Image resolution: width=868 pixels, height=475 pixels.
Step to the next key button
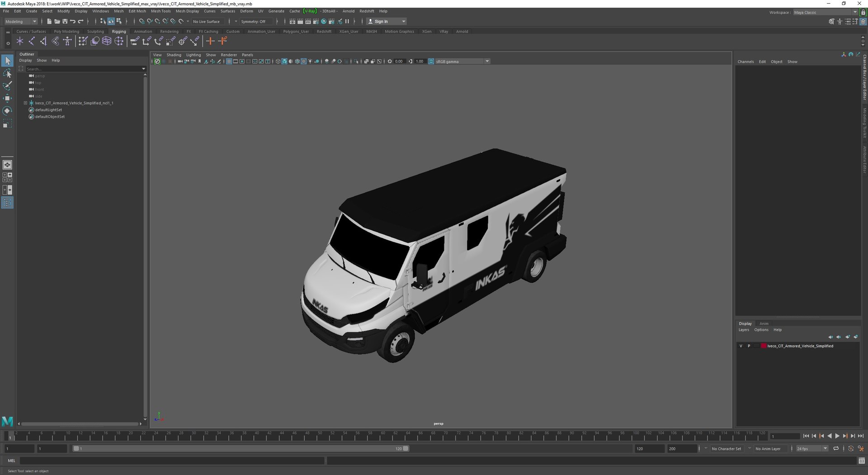tap(845, 436)
